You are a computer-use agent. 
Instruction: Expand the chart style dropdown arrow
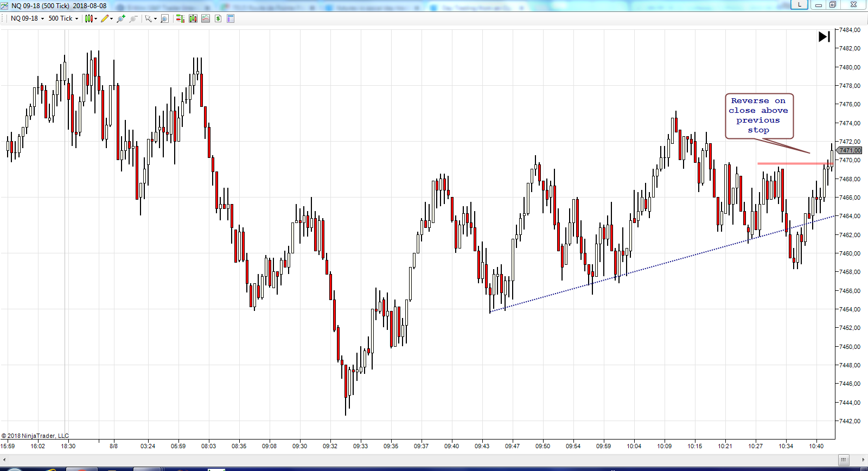pyautogui.click(x=96, y=18)
